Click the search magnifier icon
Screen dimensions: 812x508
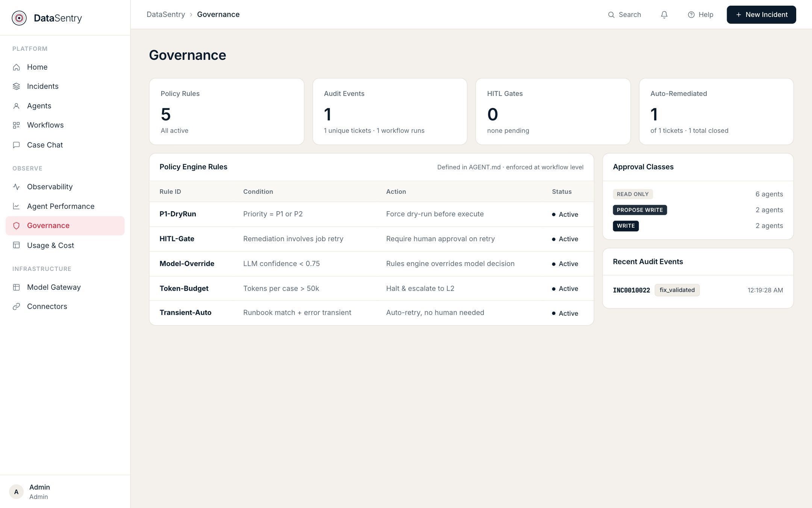pyautogui.click(x=611, y=15)
